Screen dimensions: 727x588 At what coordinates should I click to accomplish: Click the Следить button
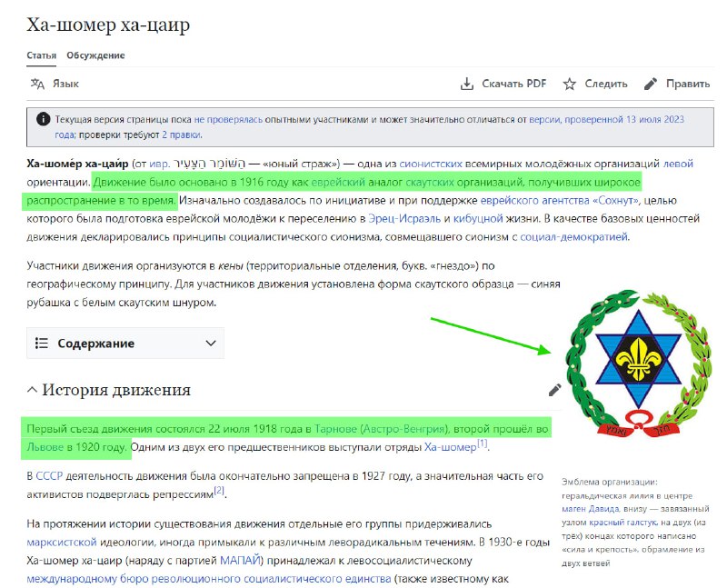tap(595, 84)
